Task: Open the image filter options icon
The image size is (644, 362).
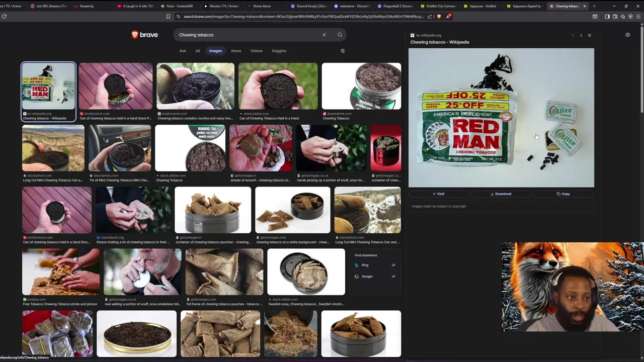Action: (x=343, y=51)
